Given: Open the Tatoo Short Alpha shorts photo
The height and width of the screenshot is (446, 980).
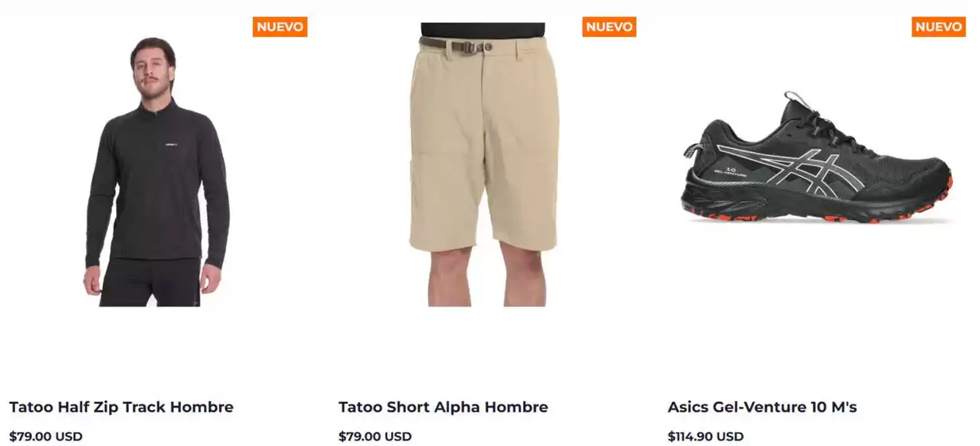Looking at the screenshot, I should pos(482,164).
